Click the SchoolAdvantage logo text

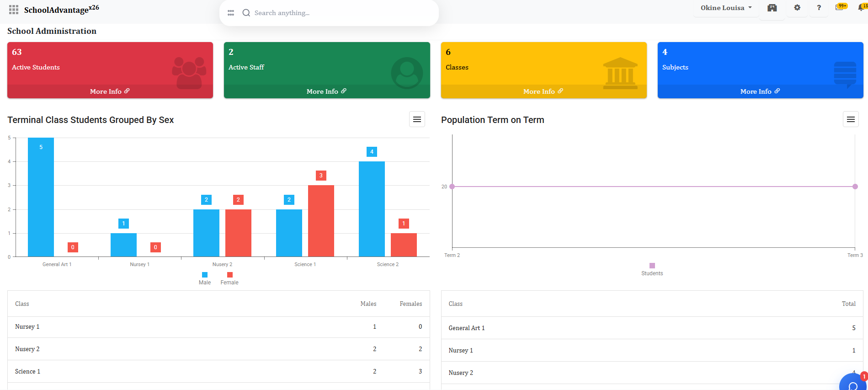tap(61, 9)
